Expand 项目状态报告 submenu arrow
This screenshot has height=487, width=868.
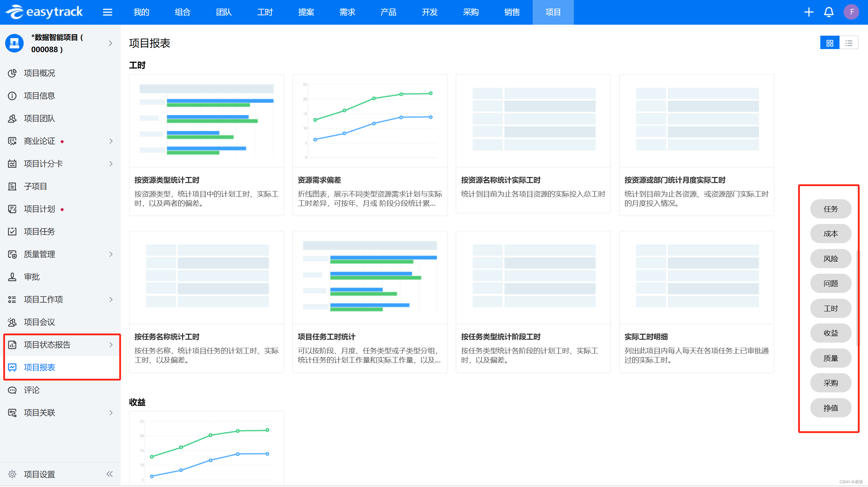[x=111, y=345]
